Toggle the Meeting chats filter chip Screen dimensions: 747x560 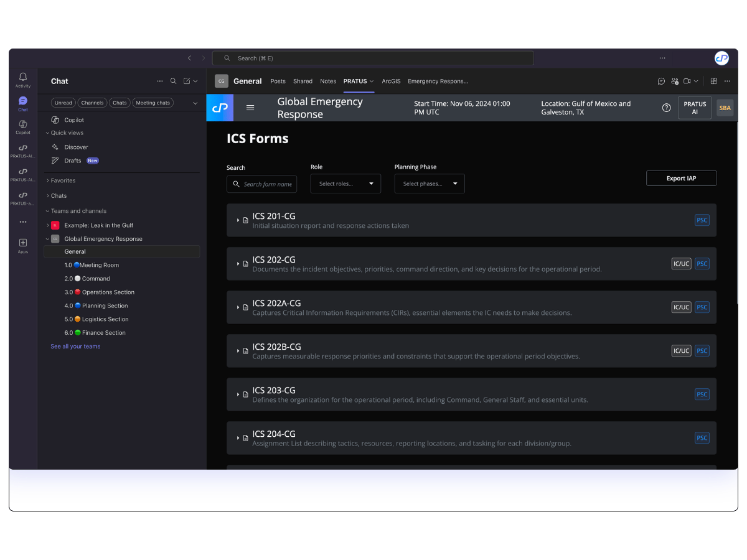tap(154, 103)
